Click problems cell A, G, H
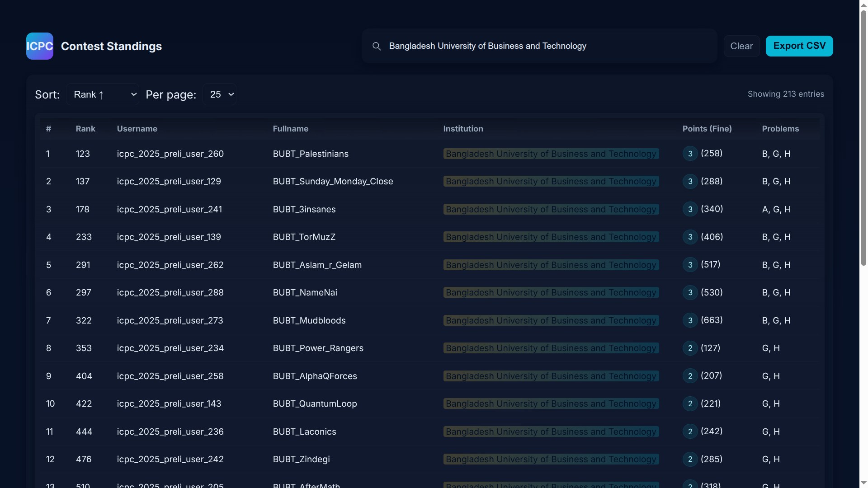The height and width of the screenshot is (488, 868). coord(776,209)
